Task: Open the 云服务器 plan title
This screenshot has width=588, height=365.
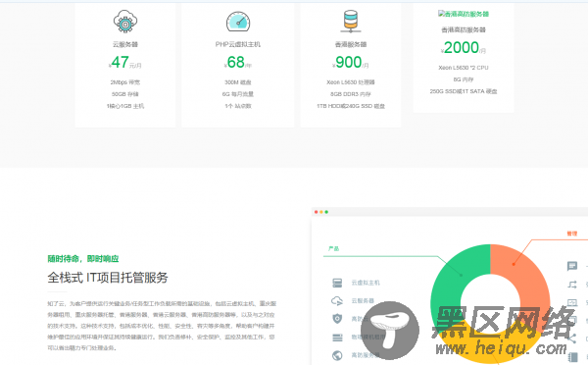Action: (x=125, y=44)
